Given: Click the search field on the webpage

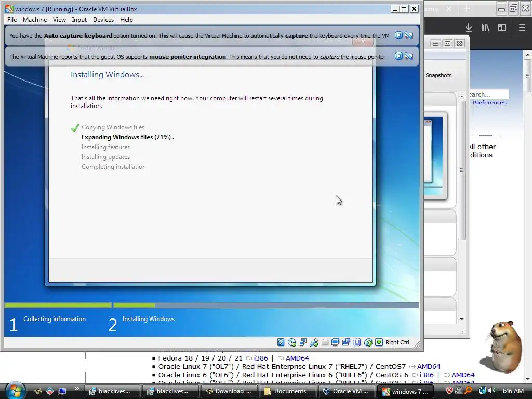Looking at the screenshot, I should 488,94.
